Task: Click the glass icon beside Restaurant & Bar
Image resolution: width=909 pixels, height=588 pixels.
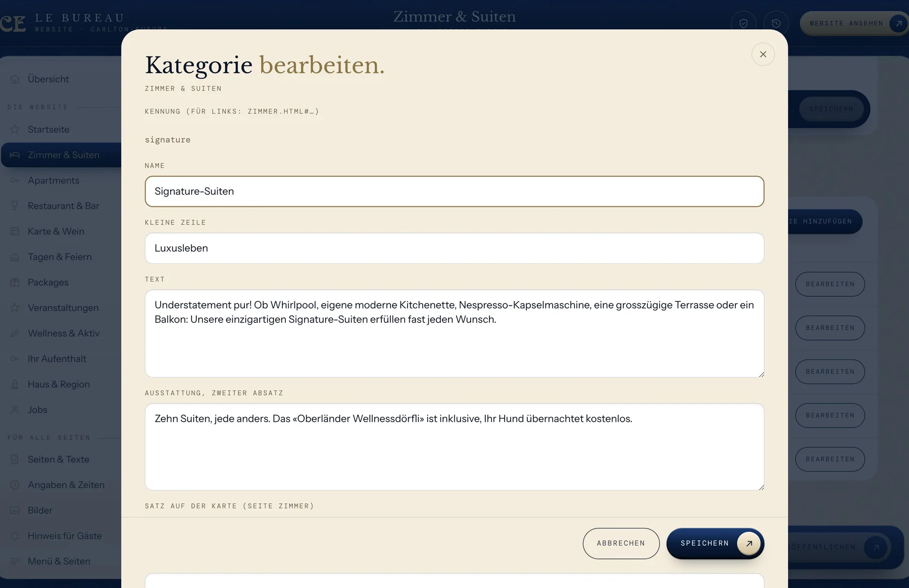Action: [x=15, y=206]
